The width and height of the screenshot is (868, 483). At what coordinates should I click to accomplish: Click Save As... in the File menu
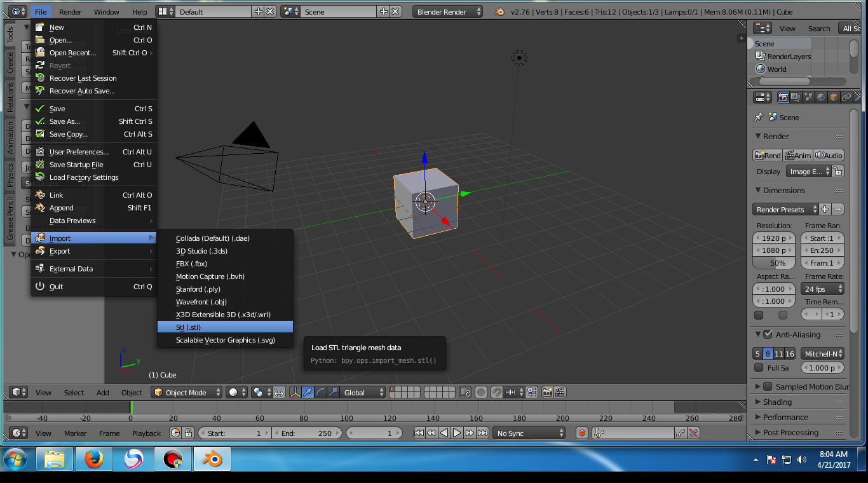93,121
